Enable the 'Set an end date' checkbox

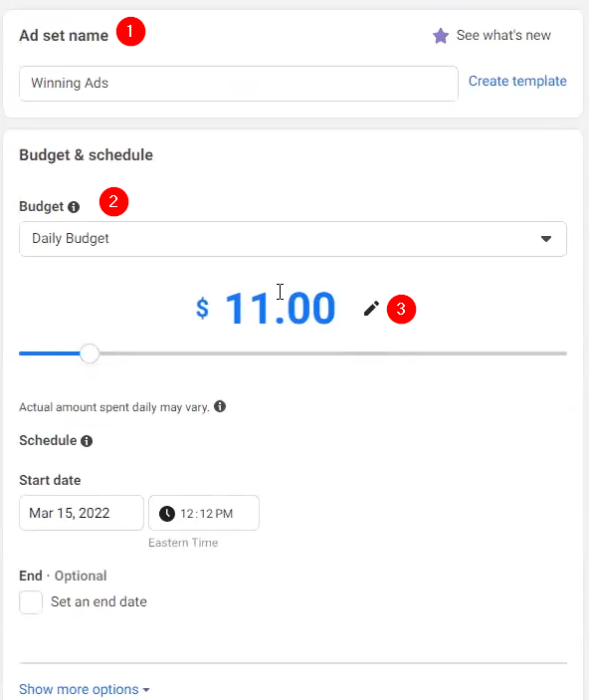coord(31,602)
